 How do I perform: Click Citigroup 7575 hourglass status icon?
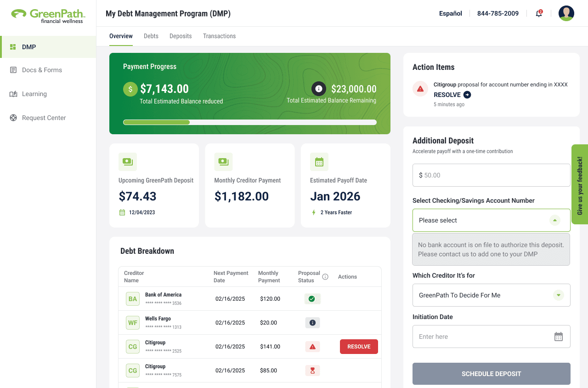(312, 371)
